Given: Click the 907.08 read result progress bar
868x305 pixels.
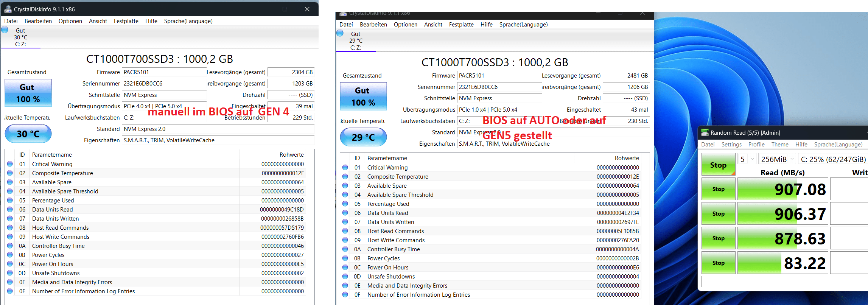Looking at the screenshot, I should pyautogui.click(x=782, y=189).
